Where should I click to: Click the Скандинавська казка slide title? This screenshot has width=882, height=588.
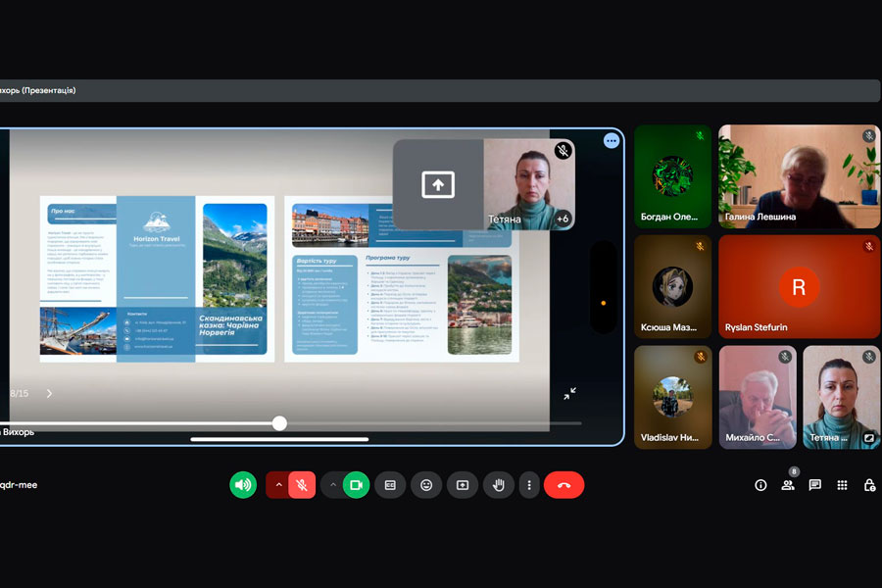(x=230, y=325)
